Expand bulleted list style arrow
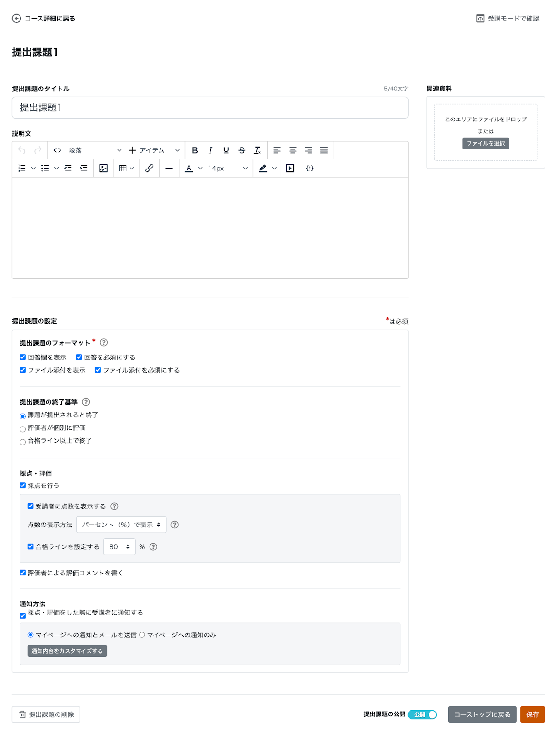Screen dimensions: 560x734 click(x=56, y=169)
